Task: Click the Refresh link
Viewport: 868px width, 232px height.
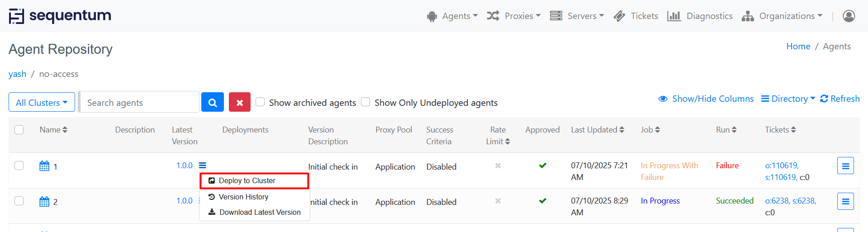Action: click(840, 99)
